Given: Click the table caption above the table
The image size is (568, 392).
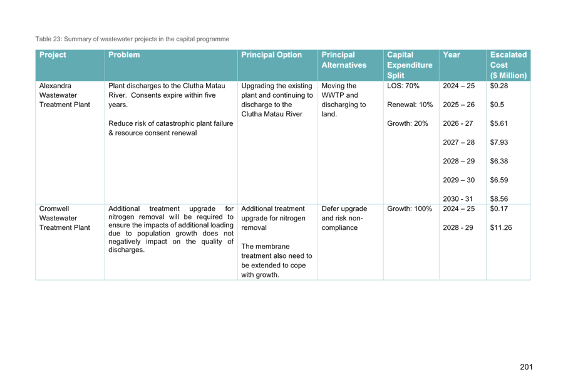Looking at the screenshot, I should (132, 39).
